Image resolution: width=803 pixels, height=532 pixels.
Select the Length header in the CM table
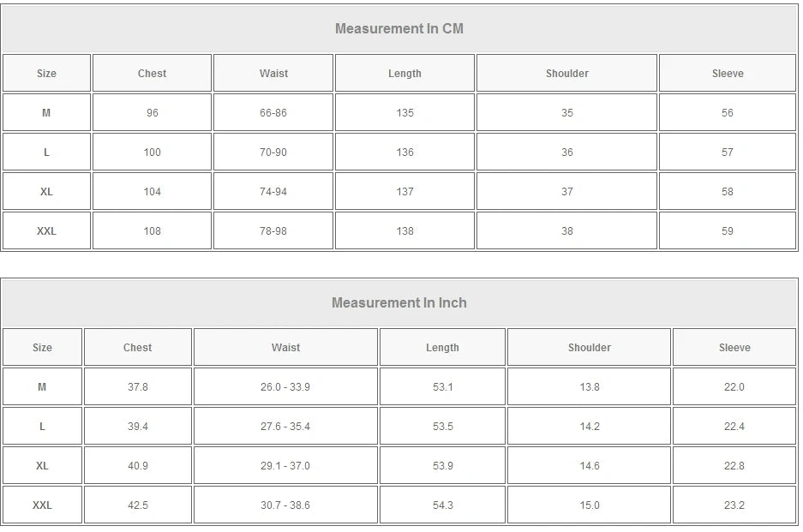pos(404,74)
